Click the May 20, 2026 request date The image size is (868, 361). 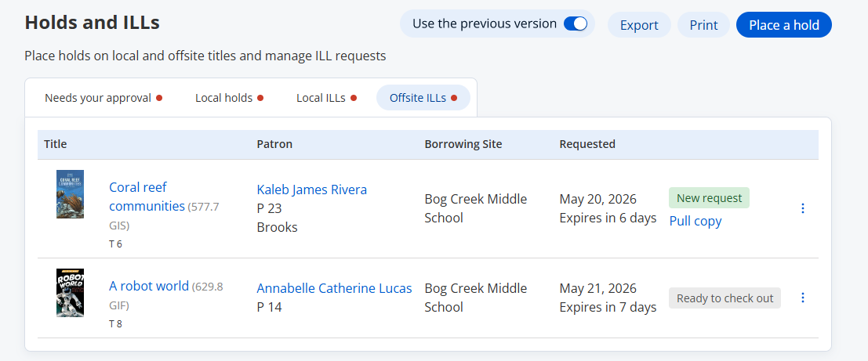point(597,199)
